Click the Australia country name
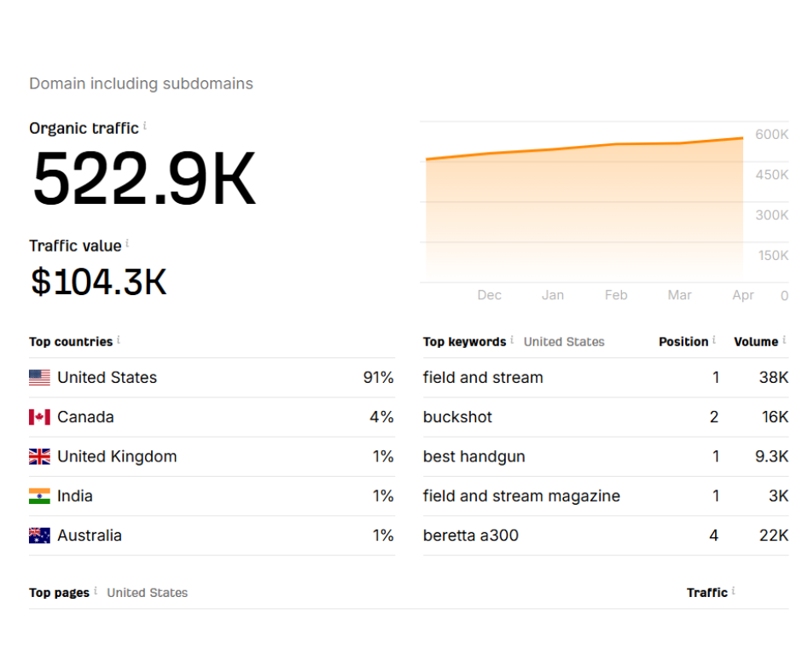Image resolution: width=802 pixels, height=672 pixels. click(90, 536)
